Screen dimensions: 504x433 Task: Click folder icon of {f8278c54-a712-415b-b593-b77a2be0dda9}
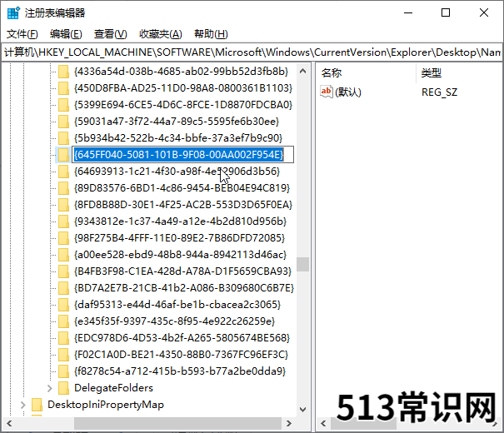point(63,371)
